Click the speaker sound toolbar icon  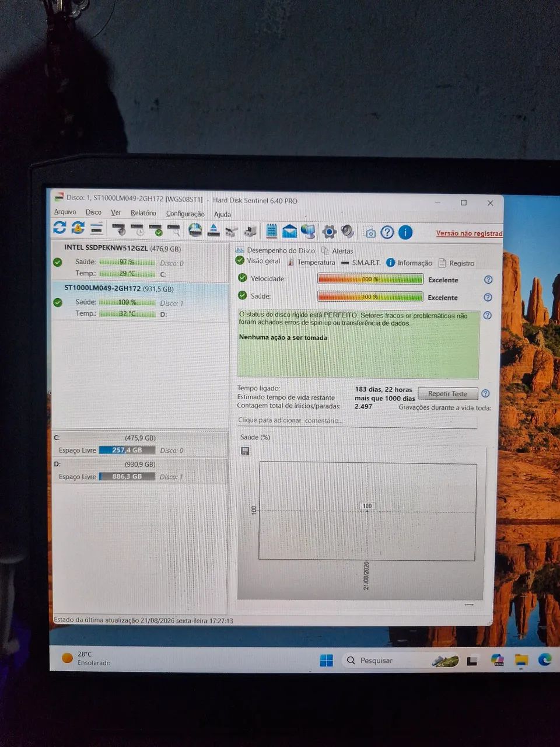(x=348, y=232)
